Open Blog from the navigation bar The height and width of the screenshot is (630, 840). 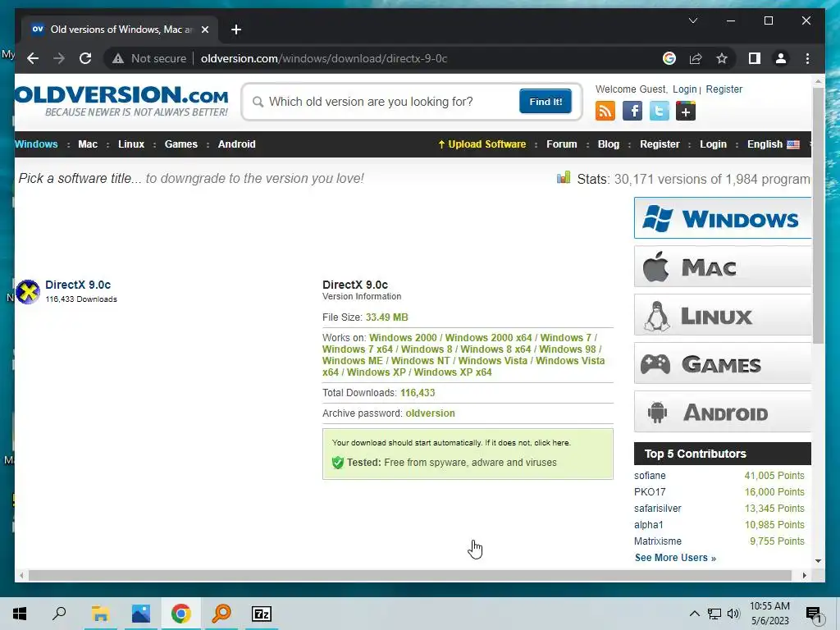pos(609,144)
